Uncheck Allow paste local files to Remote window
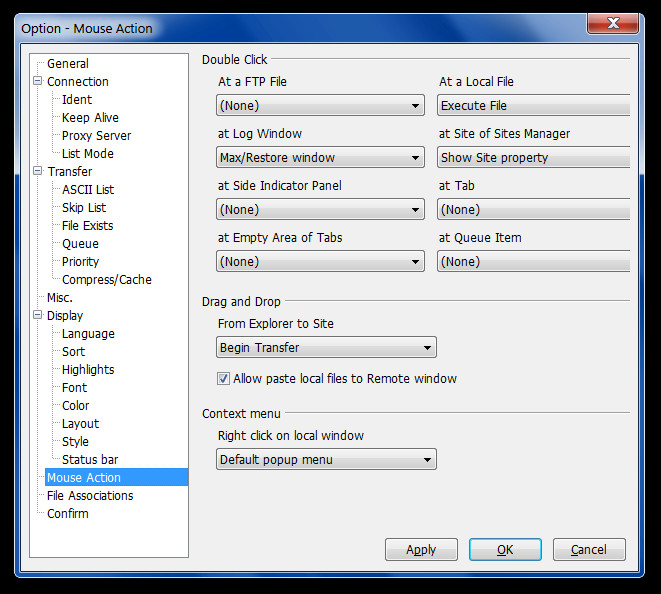The image size is (661, 594). coord(224,379)
